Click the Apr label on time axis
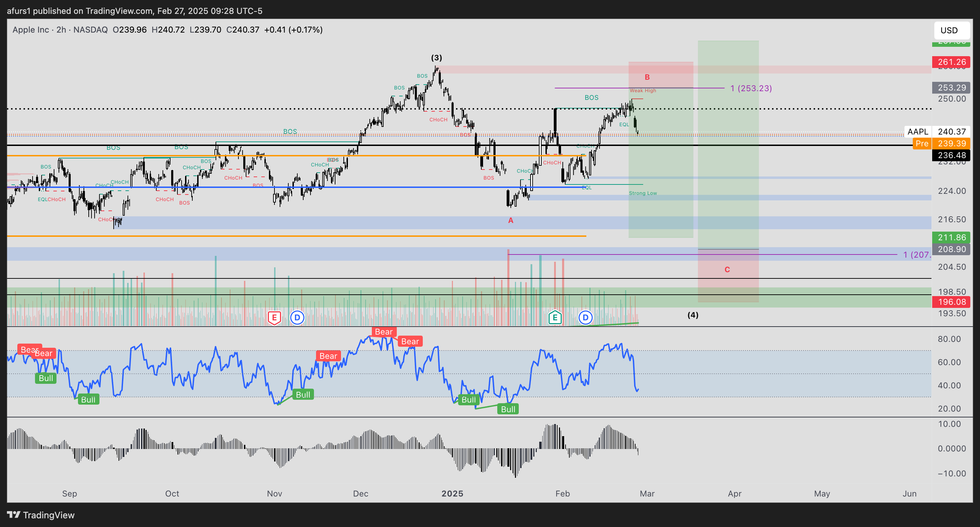 735,493
